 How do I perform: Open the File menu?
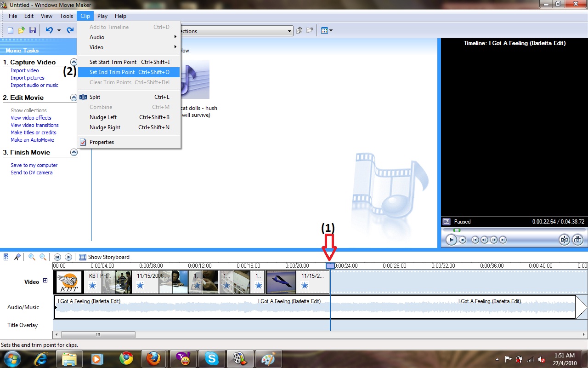13,16
